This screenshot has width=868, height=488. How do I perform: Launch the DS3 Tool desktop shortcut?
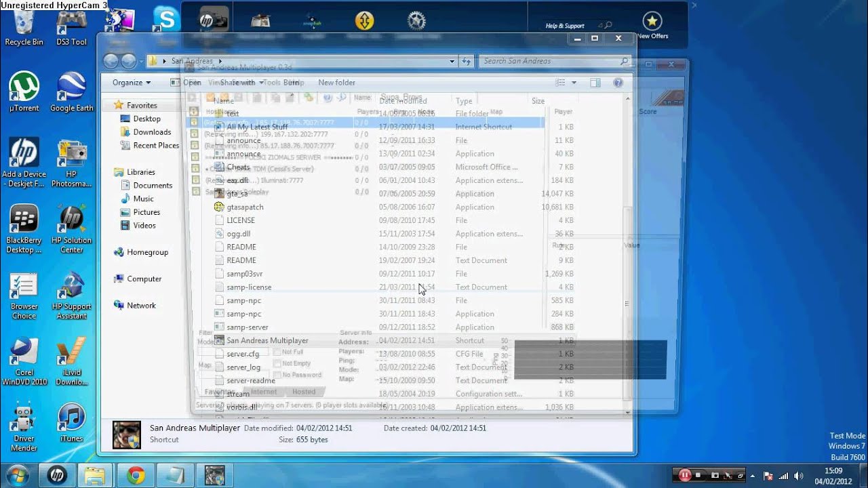pyautogui.click(x=71, y=28)
